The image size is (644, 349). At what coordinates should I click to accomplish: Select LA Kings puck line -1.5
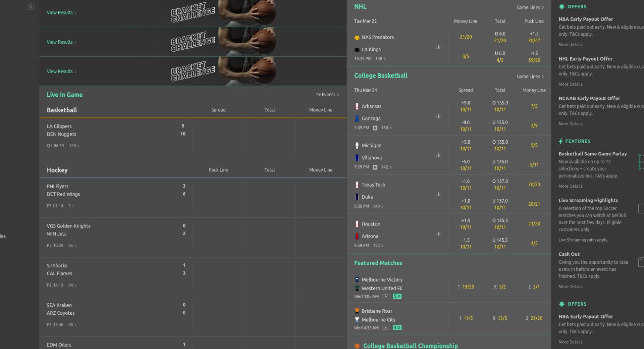[x=534, y=57]
